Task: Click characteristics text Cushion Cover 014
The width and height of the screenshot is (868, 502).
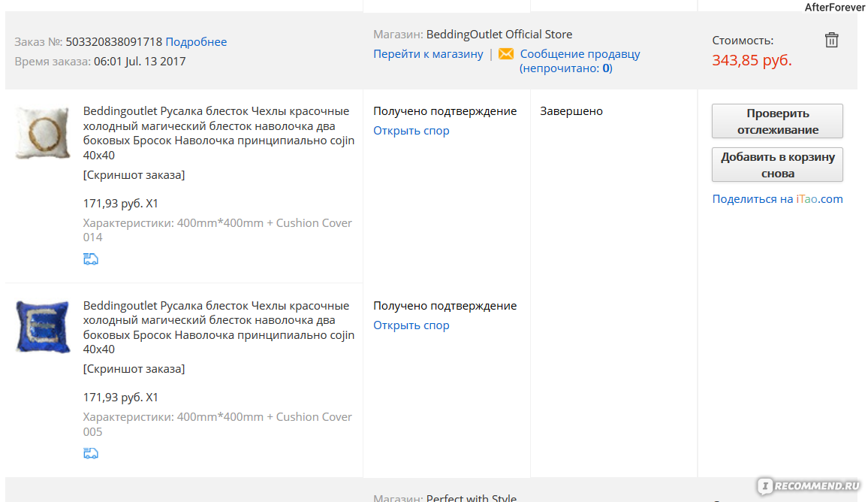Action: click(218, 230)
